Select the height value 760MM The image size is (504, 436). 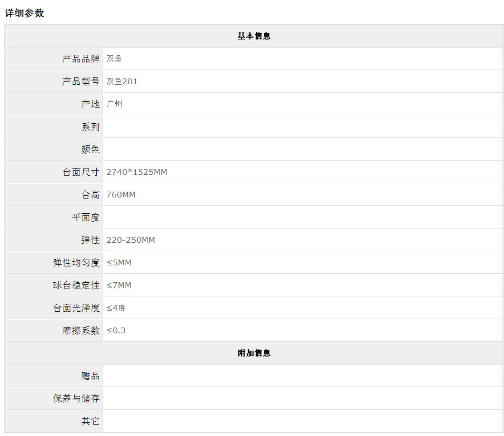(121, 195)
